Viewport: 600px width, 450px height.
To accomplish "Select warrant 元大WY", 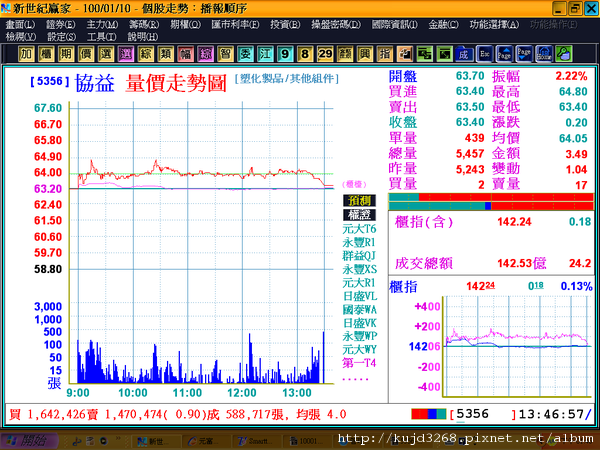I will point(359,349).
